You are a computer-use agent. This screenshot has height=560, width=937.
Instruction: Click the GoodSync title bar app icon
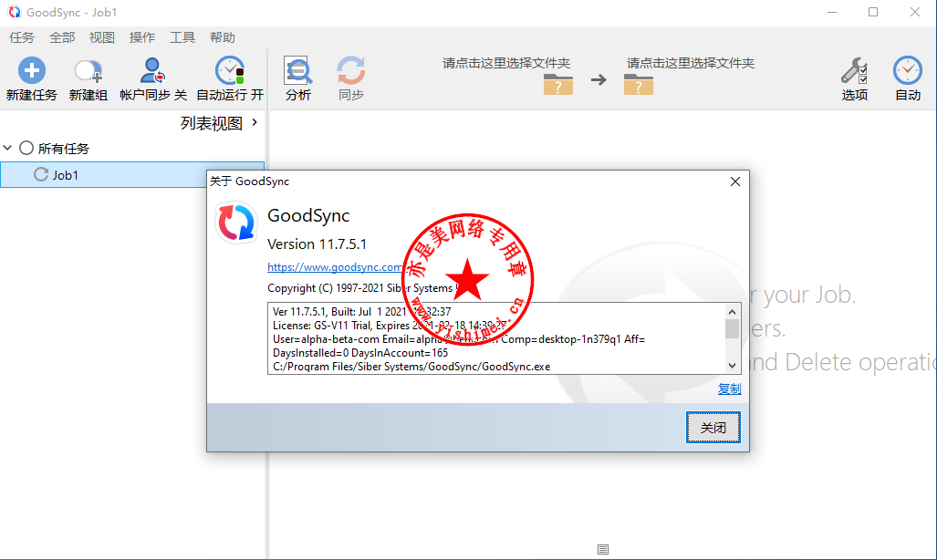coord(14,12)
